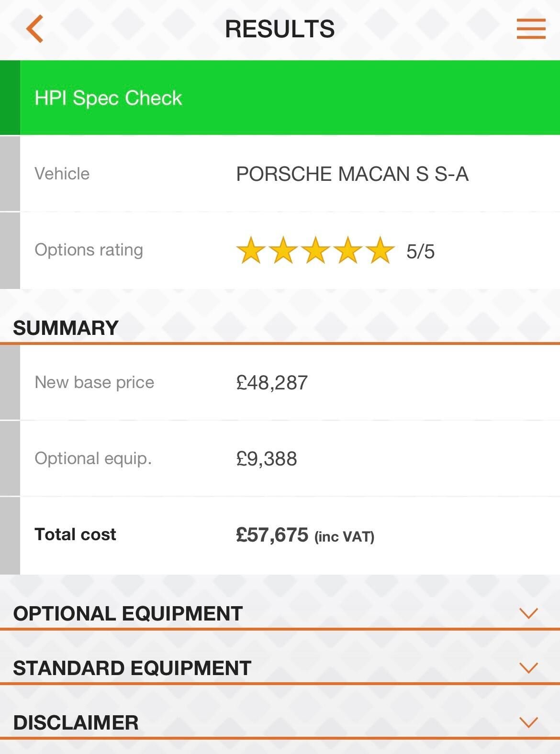Expand Disclaimer section chevron
The width and height of the screenshot is (560, 754).
(x=529, y=722)
